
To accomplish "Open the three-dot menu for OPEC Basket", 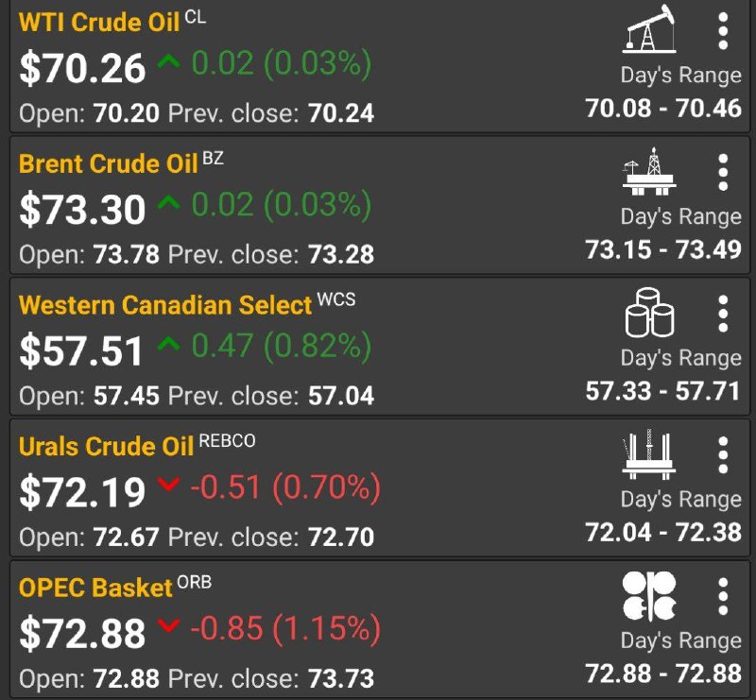I will pos(722,597).
